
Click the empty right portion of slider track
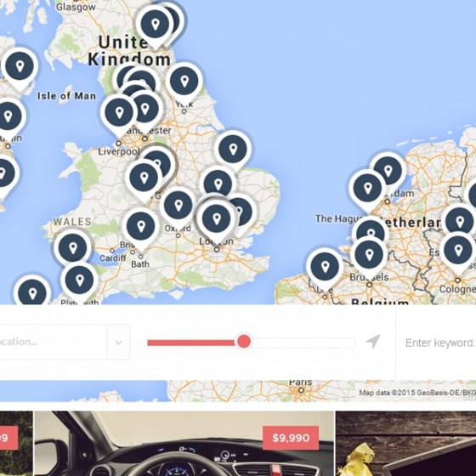point(303,343)
